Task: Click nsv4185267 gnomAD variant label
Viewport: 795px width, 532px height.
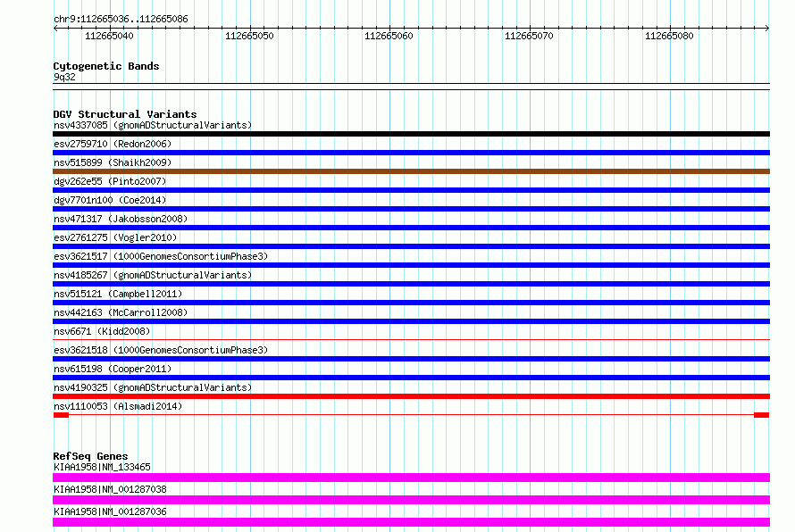Action: point(153,275)
